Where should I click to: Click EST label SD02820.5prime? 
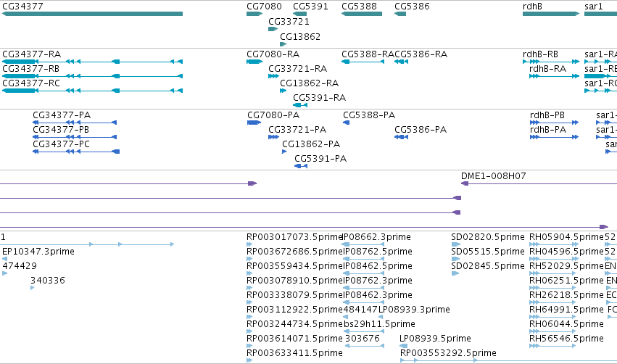[x=488, y=237]
